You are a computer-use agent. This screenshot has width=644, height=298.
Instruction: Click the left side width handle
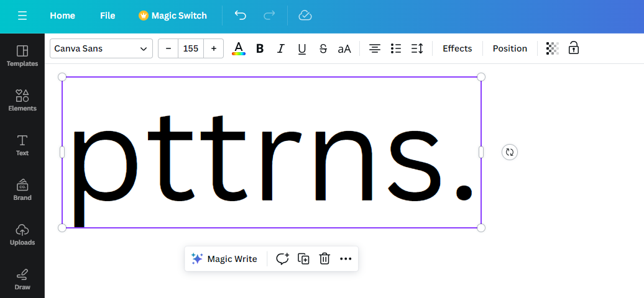tap(62, 152)
